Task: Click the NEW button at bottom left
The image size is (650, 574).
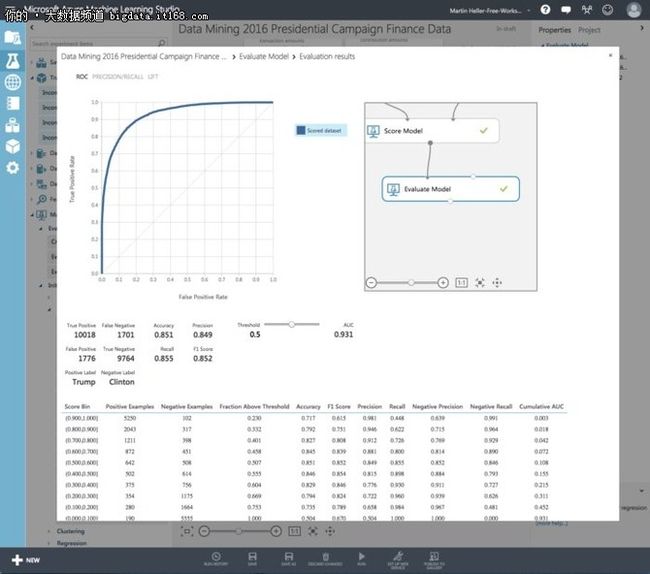Action: tap(26, 560)
